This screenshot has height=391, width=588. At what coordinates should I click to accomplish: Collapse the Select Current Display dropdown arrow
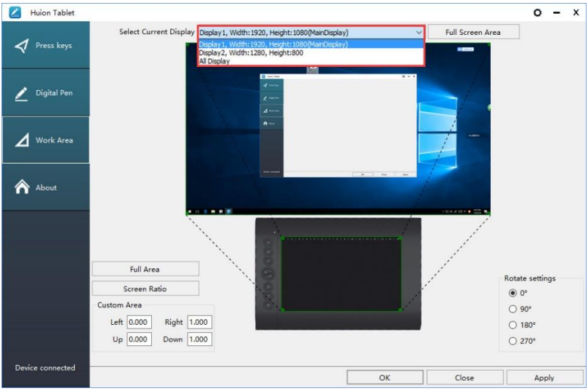tap(419, 33)
